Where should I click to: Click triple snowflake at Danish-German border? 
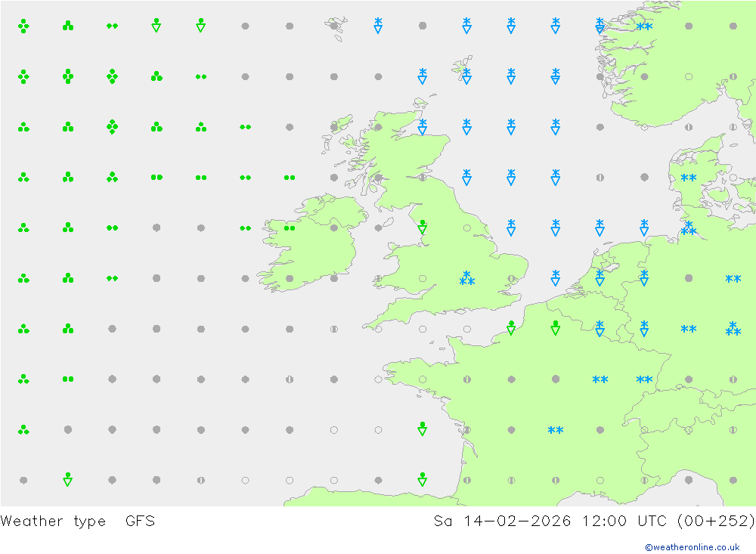coord(689,228)
